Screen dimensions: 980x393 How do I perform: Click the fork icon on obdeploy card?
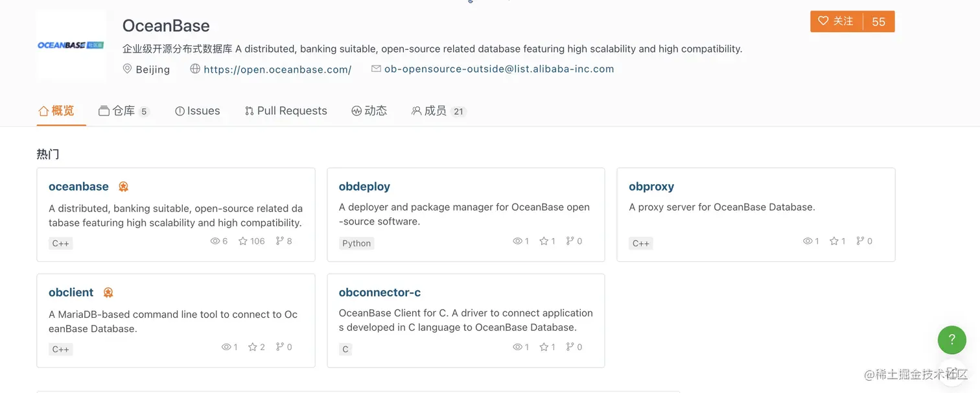570,241
